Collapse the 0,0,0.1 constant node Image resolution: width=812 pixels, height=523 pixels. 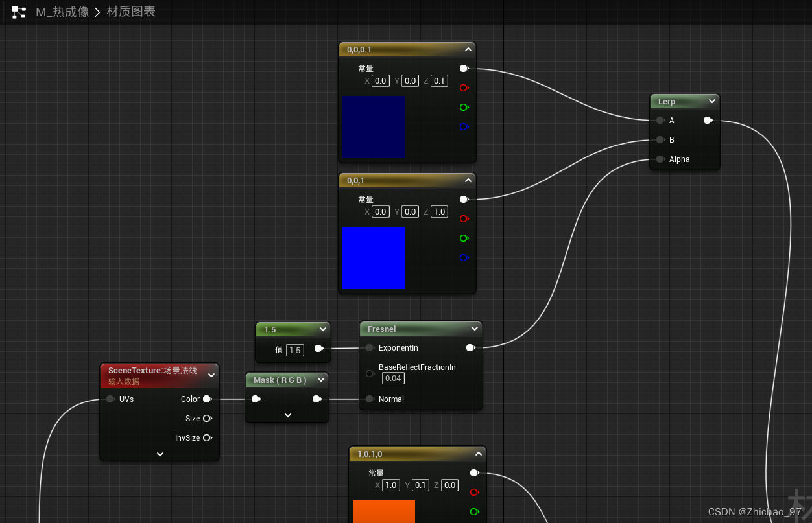(x=468, y=49)
